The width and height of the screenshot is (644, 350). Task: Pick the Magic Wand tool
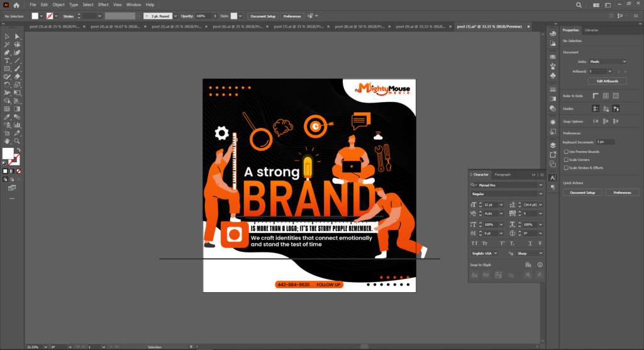point(7,45)
